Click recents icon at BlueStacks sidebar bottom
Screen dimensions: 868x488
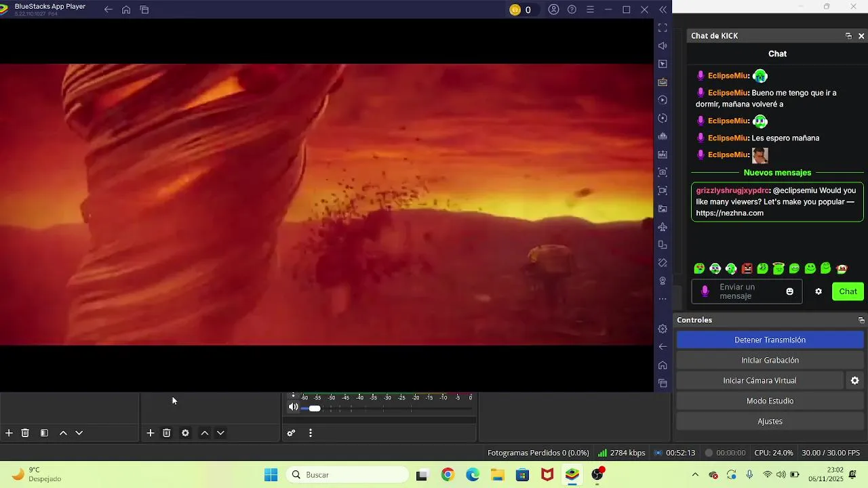pos(663,383)
